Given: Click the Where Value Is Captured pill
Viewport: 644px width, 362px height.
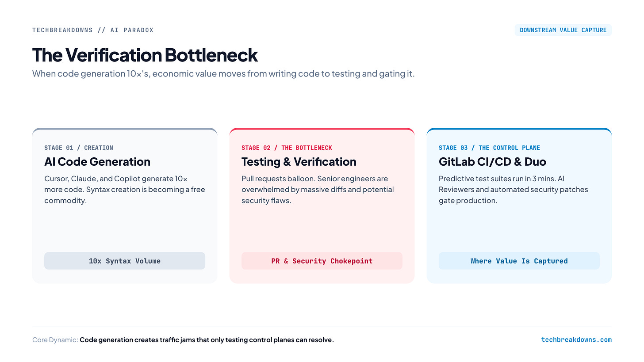Looking at the screenshot, I should point(519,261).
